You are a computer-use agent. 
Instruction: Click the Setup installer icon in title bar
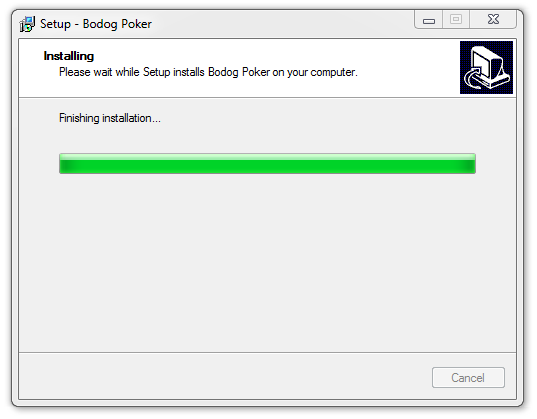pyautogui.click(x=27, y=24)
